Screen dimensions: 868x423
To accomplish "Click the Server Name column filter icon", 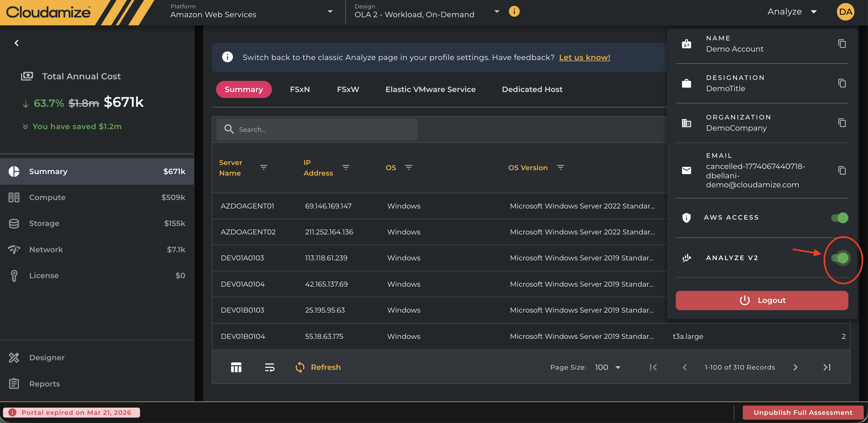I will pos(263,167).
